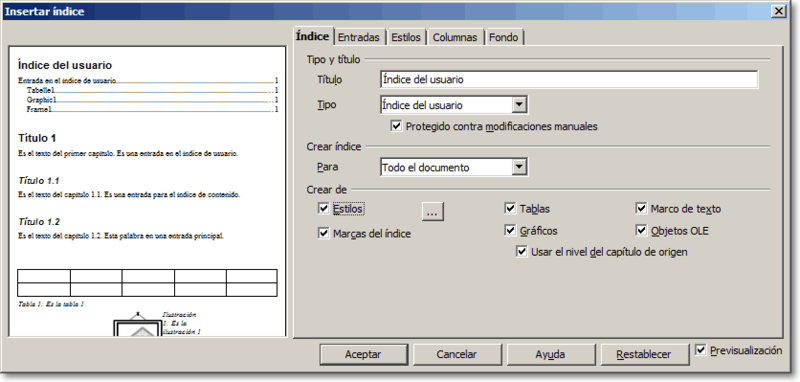Click the preview caption 'Tabla 1: Es la tabla 1'
Screen dimensions: 800x382
[51, 304]
